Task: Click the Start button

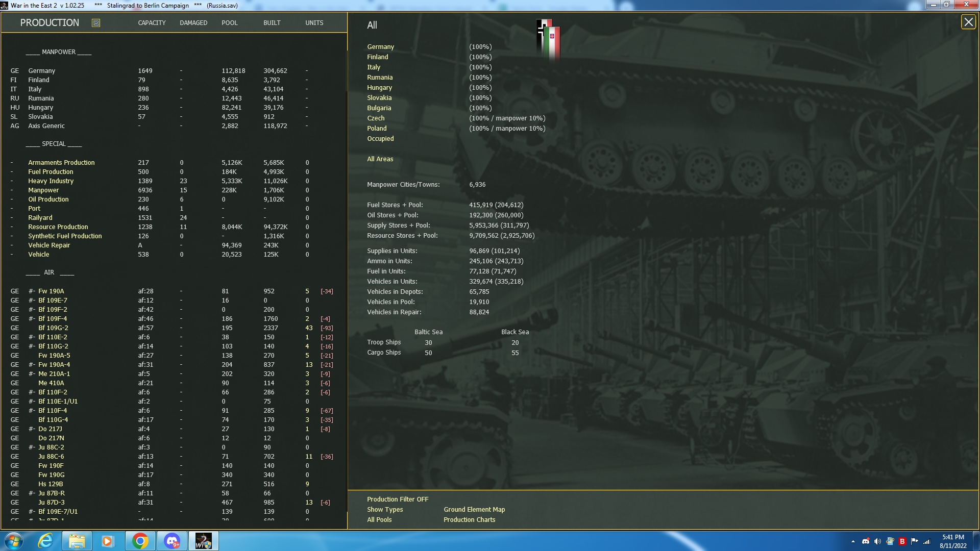Action: (13, 540)
